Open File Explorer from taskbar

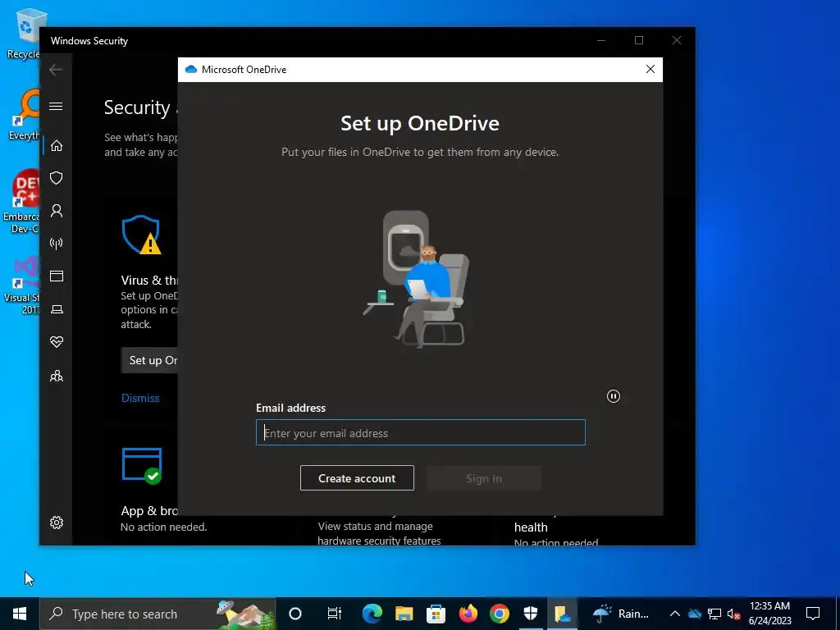[404, 614]
